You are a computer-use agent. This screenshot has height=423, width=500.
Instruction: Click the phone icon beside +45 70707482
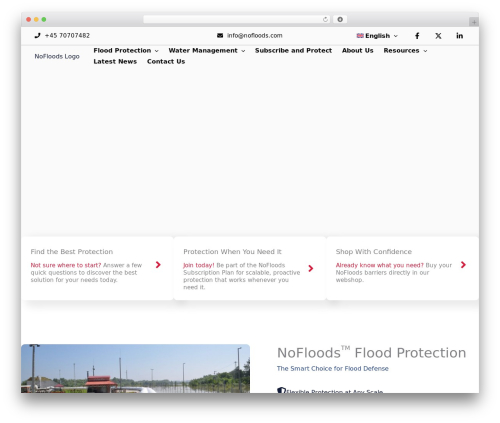tap(37, 35)
